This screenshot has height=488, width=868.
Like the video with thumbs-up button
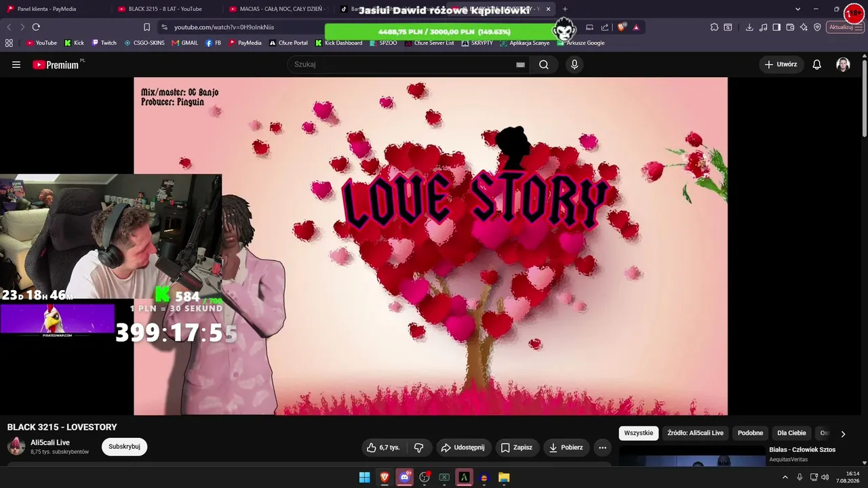pos(386,447)
